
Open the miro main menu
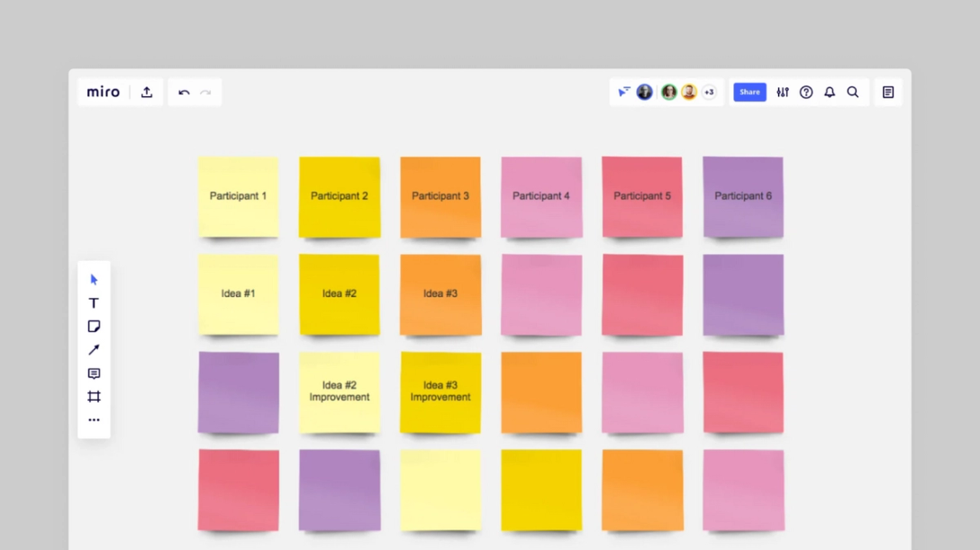103,91
